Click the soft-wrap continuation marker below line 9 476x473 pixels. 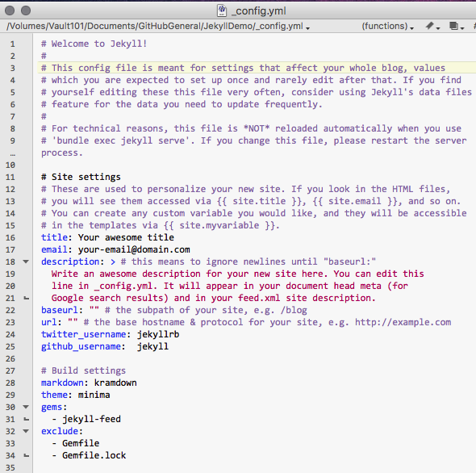(x=12, y=155)
